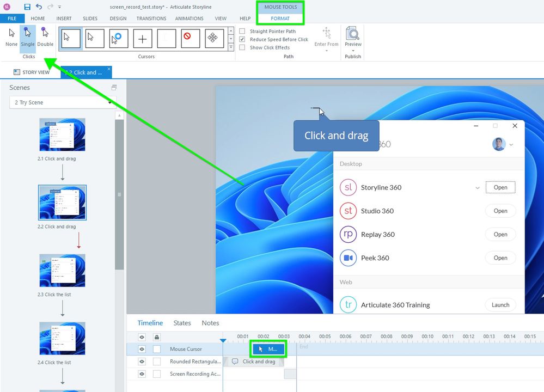Screen dimensions: 544x392
Task: Enable Straight Pointer Path checkbox
Action: (x=243, y=32)
